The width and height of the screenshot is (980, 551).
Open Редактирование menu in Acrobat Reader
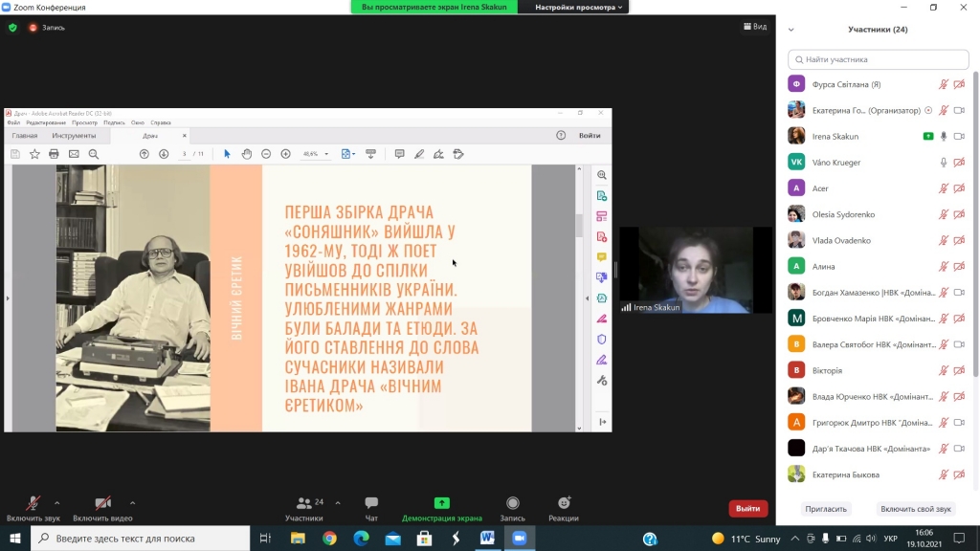[x=46, y=123]
